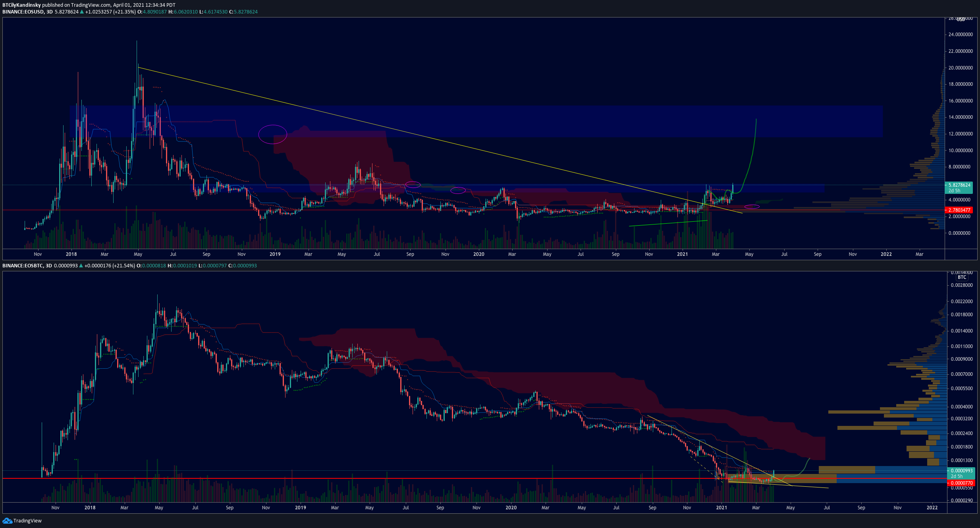Click the 20.0000000 tick on upper price axis
The image size is (980, 528).
tap(961, 68)
